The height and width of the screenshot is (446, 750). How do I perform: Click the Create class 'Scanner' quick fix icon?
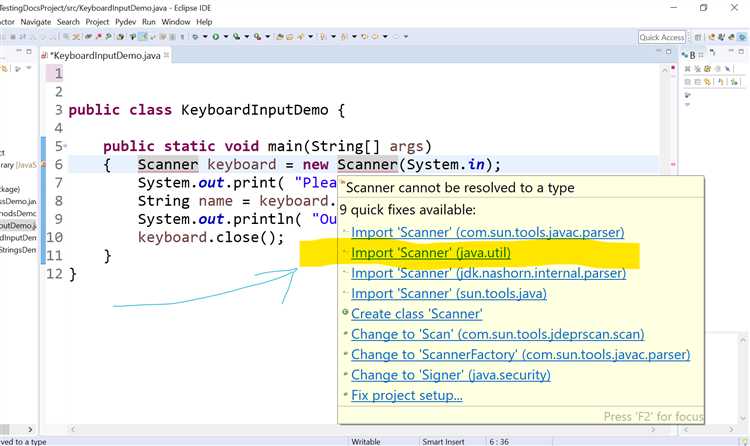tap(345, 312)
